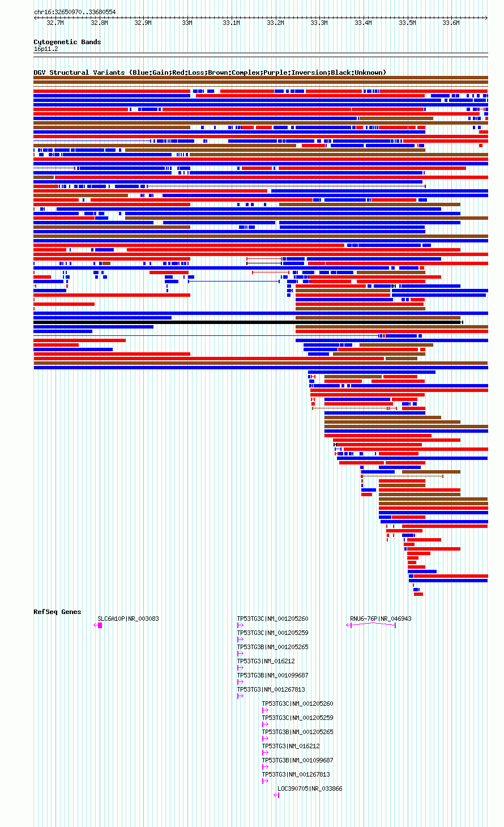Click the 33.6M ruler tick label

451,23
